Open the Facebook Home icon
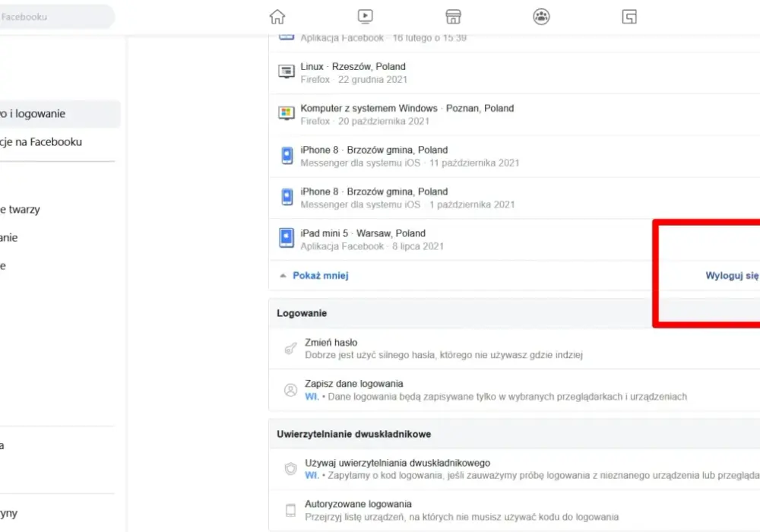The width and height of the screenshot is (760, 532). (277, 17)
